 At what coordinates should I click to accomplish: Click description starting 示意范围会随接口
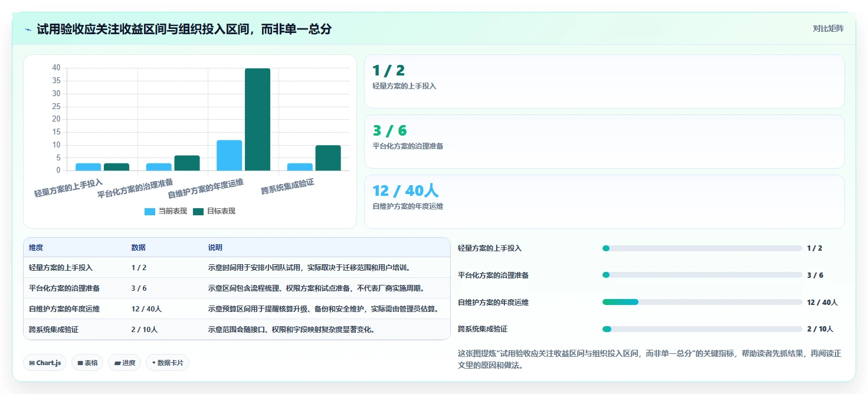point(291,330)
